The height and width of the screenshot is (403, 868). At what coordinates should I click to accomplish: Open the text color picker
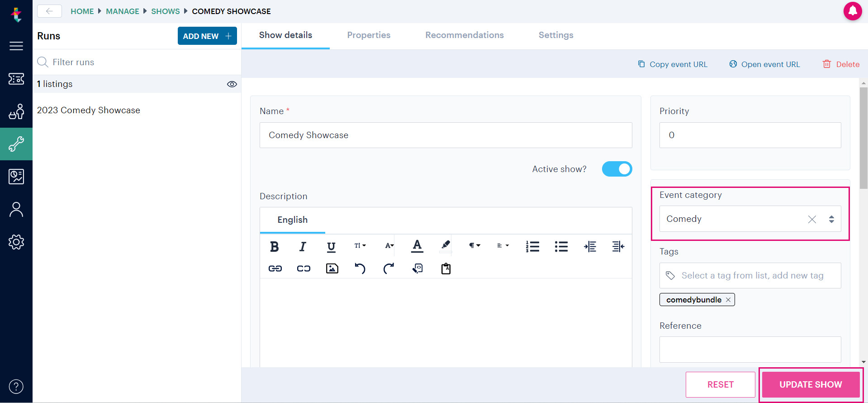tap(417, 246)
